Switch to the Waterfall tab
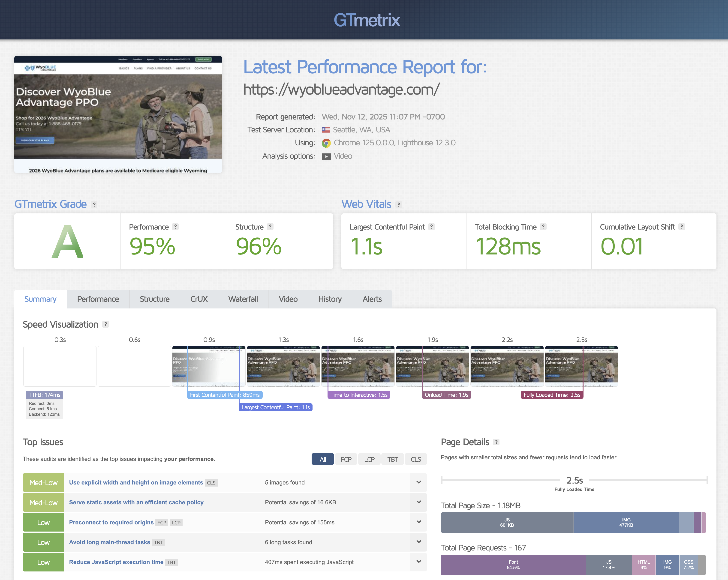The image size is (728, 580). tap(243, 299)
